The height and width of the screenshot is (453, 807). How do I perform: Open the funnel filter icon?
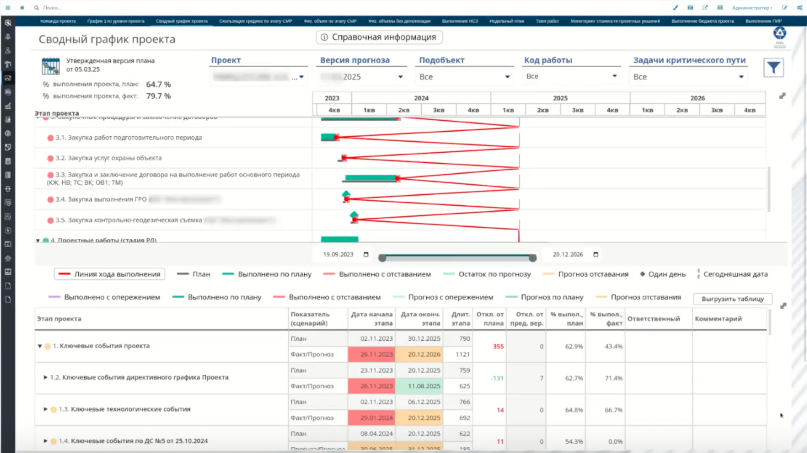pos(774,68)
